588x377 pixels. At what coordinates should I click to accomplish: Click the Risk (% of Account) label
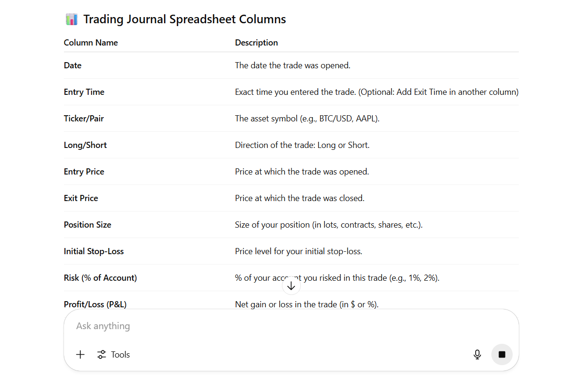click(100, 278)
